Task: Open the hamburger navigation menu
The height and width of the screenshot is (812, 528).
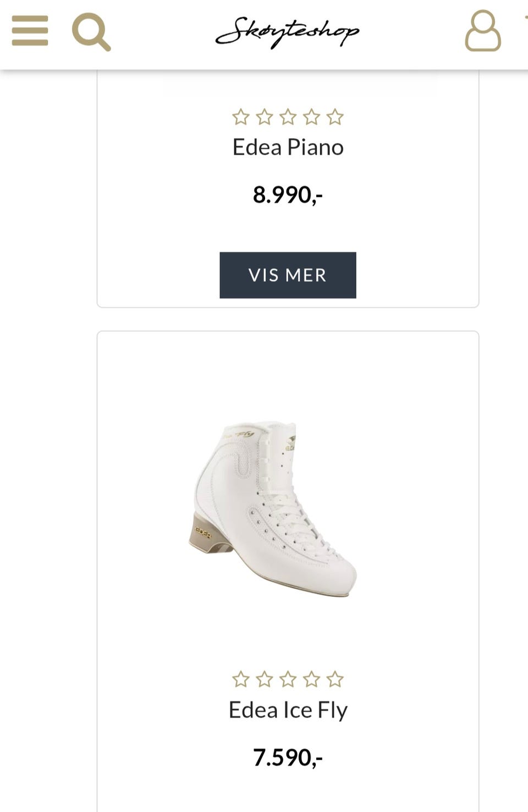Action: tap(30, 30)
